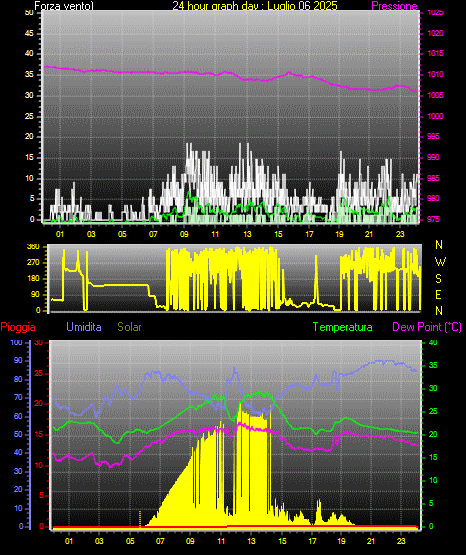Click hour 23 on bottom chart axis
The width and height of the screenshot is (466, 555).
tap(401, 541)
